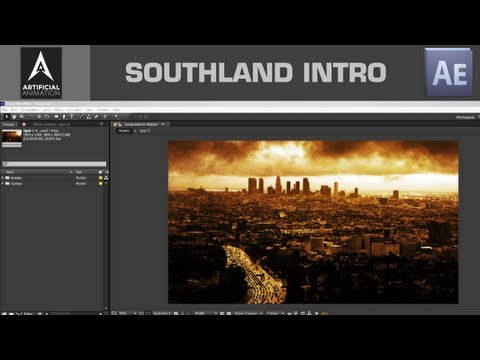Open the Help menu
Screen dimensions: 480x360
(x=116, y=110)
